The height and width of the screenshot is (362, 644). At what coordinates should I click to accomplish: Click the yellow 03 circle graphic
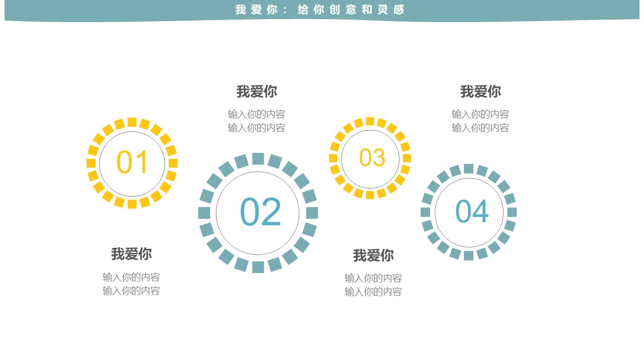pyautogui.click(x=370, y=158)
